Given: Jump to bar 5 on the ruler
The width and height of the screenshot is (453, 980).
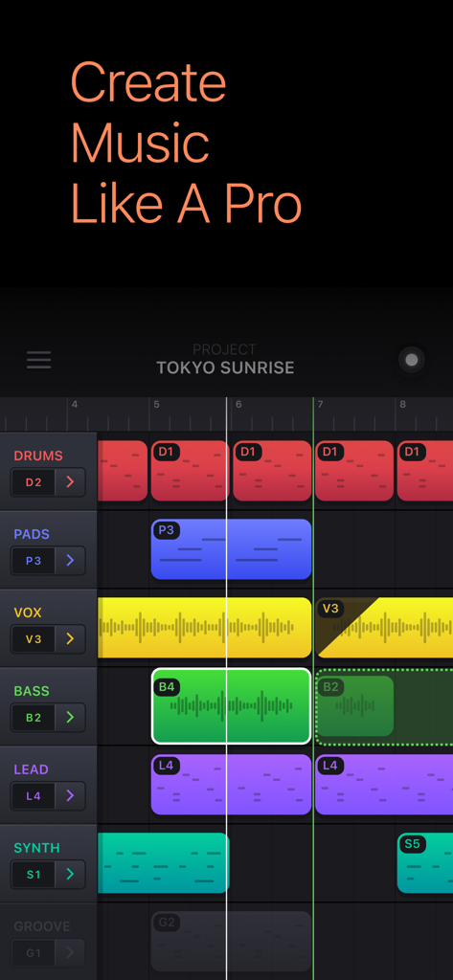Looking at the screenshot, I should point(156,405).
